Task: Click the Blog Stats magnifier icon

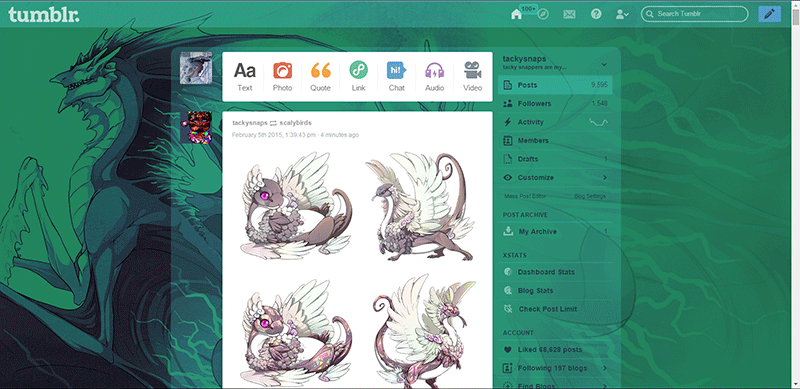Action: 508,290
